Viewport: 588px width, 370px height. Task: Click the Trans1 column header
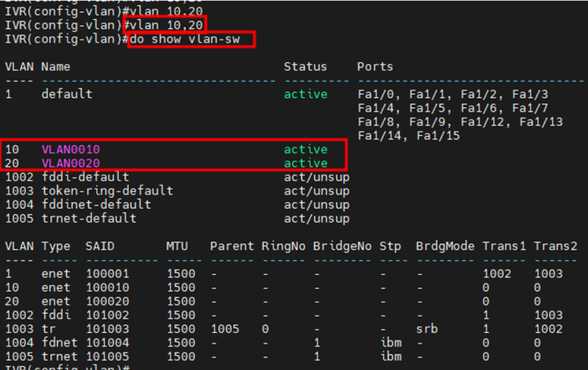504,246
